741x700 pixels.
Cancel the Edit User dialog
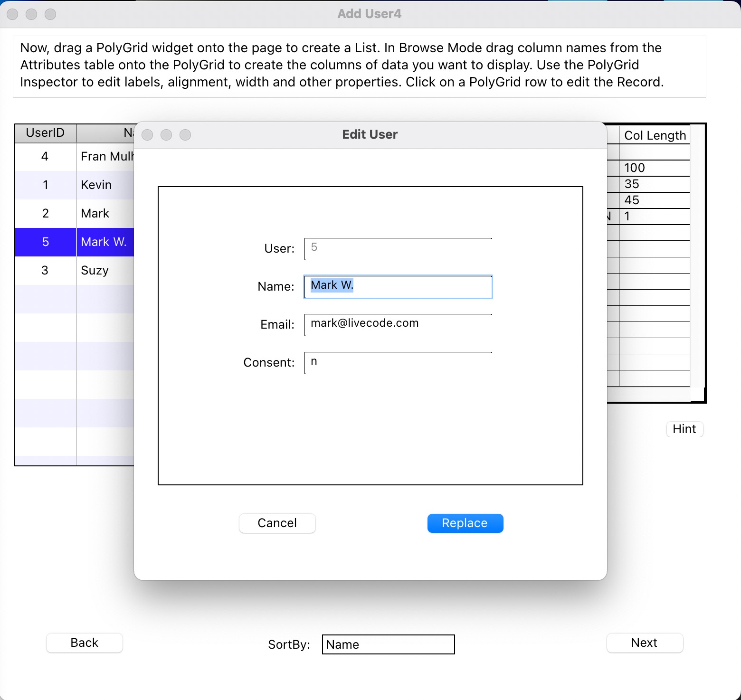(277, 523)
